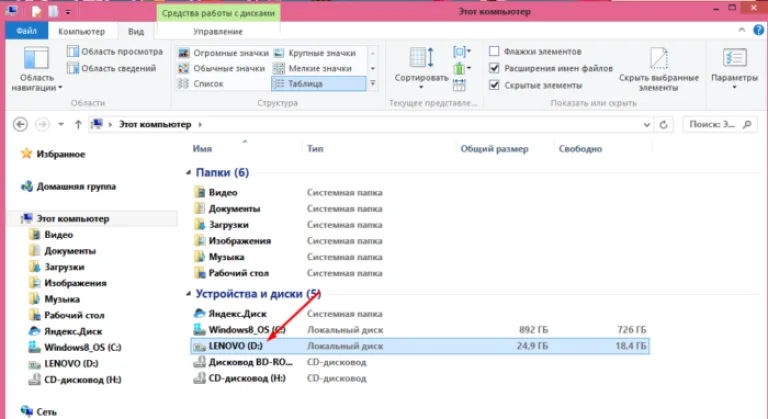This screenshot has height=419, width=768.
Task: Open the recent locations dropdown arrow
Action: pyautogui.click(x=61, y=124)
